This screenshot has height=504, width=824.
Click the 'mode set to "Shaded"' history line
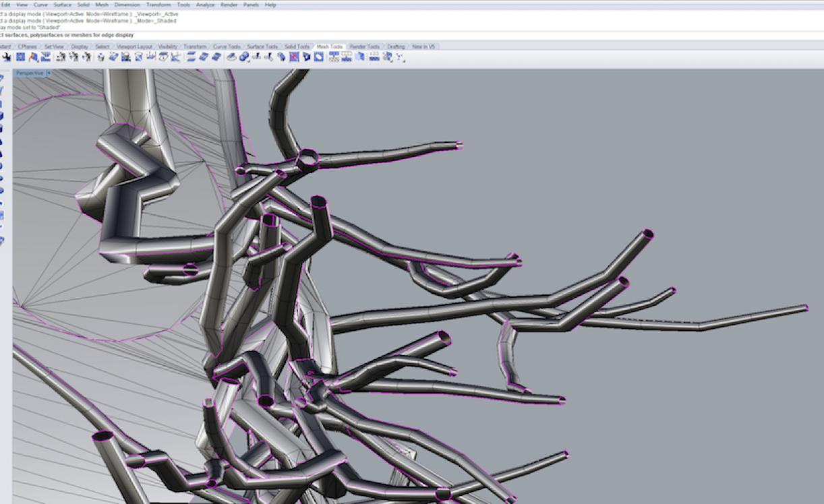point(30,28)
